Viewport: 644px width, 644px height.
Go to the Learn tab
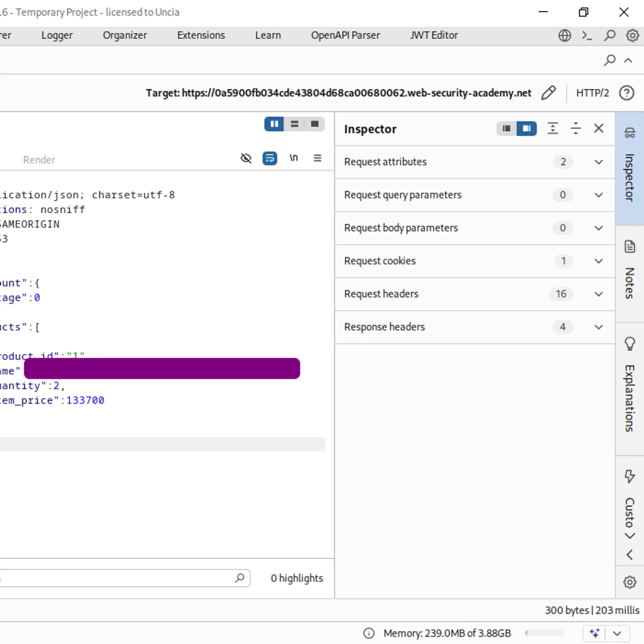click(268, 35)
